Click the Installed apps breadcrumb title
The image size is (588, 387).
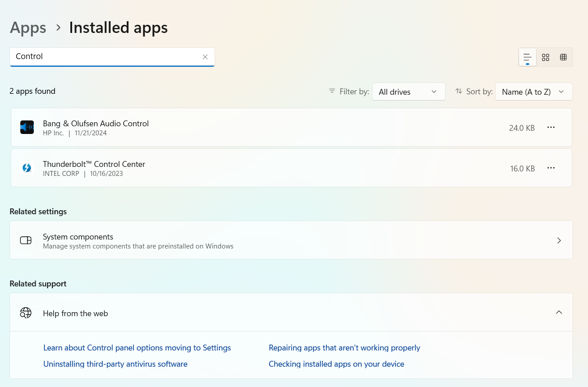118,28
